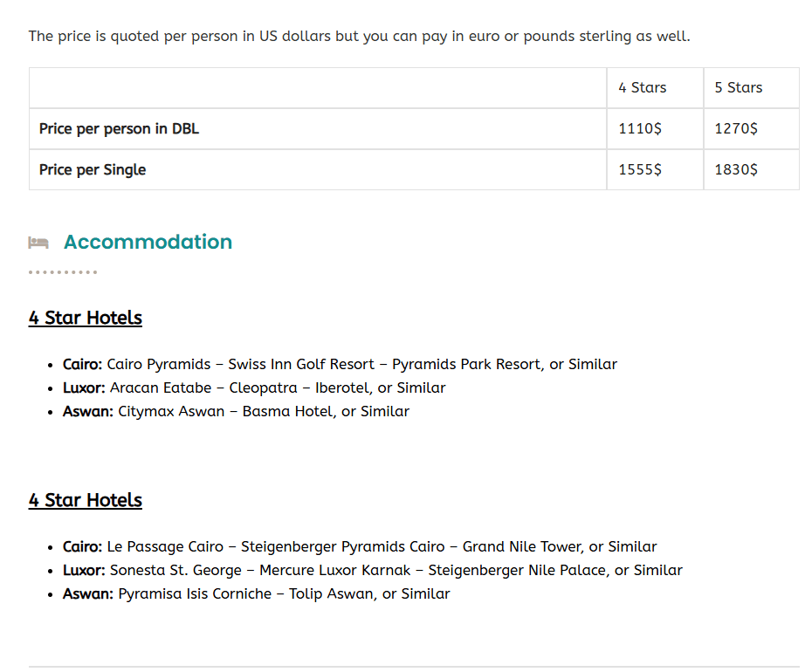Click the Luxor Aracan Eatabe list item

[x=254, y=387]
